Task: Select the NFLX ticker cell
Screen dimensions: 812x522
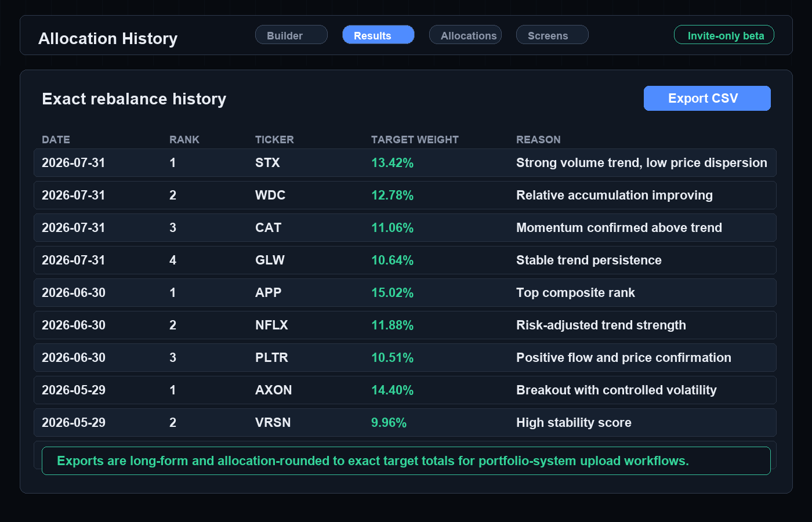Action: coord(271,325)
